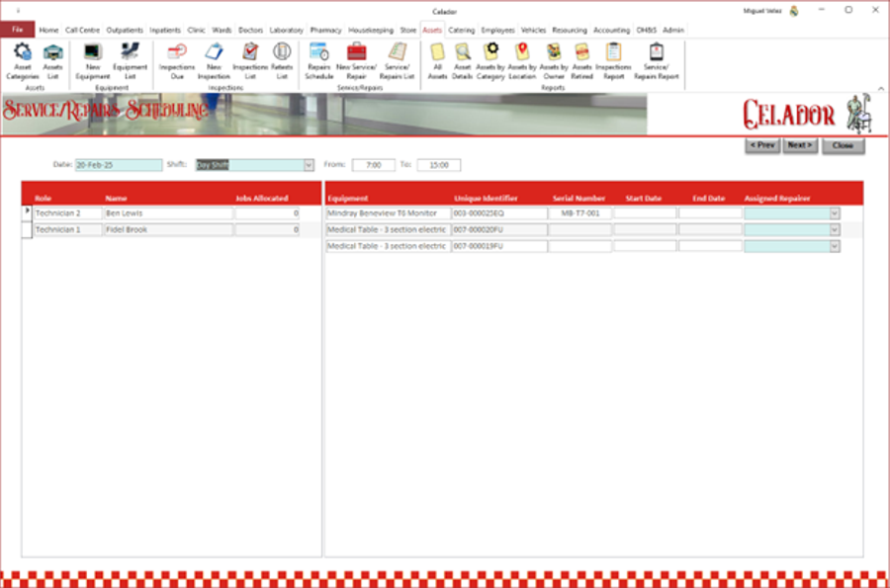Click the < Prev button
This screenshot has width=890, height=588.
click(761, 145)
